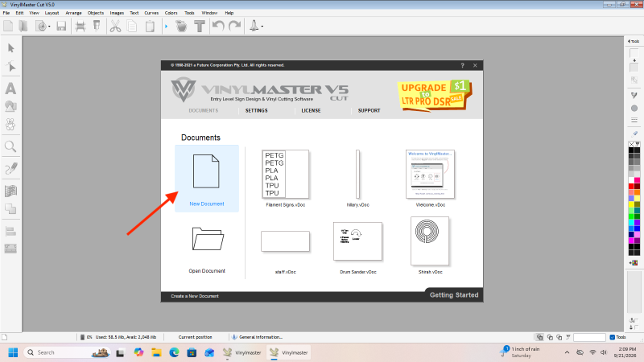Select the overlapping squares weld tool
Screen dimensions: 644x362
[10, 208]
